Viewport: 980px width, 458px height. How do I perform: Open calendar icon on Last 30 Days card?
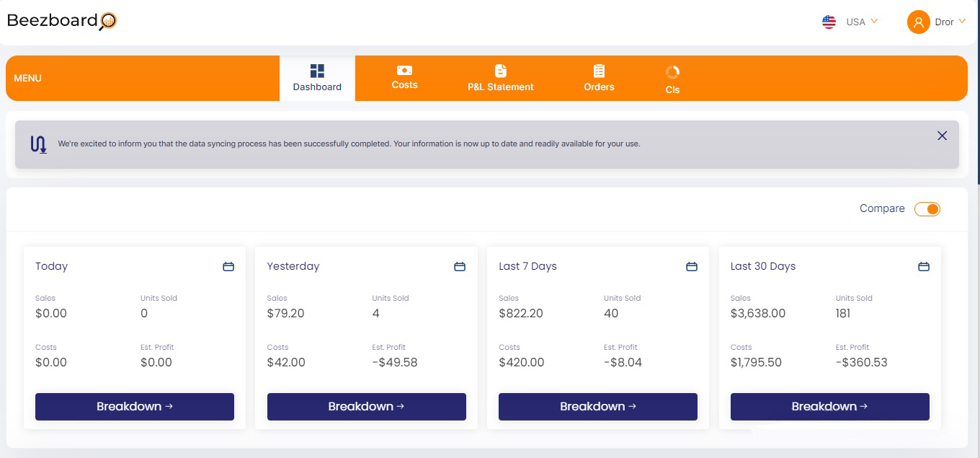[x=924, y=267]
